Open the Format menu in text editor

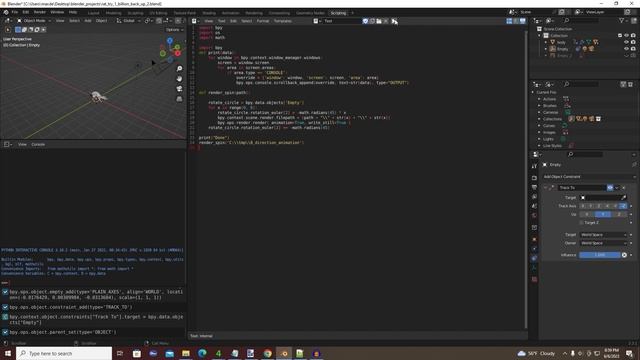point(262,21)
